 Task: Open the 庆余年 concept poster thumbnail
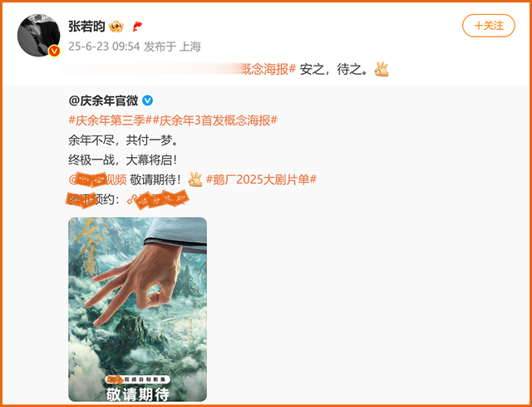(x=137, y=309)
